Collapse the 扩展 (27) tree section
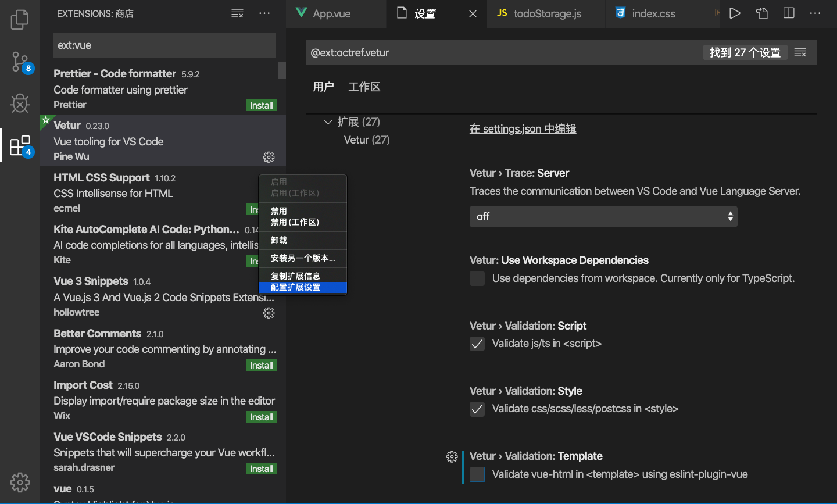Viewport: 837px width, 504px height. 328,122
